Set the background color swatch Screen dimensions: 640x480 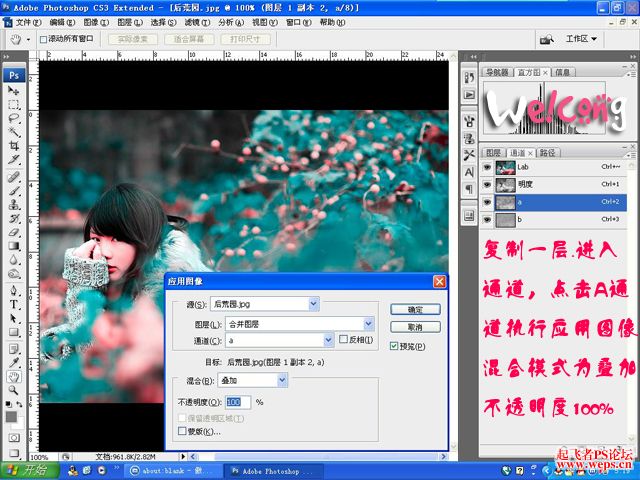(x=20, y=423)
